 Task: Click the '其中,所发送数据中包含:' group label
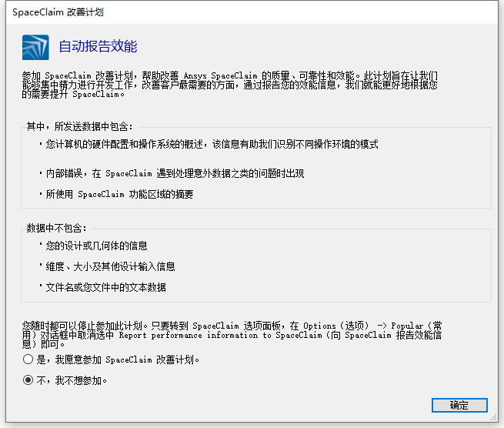[79, 127]
